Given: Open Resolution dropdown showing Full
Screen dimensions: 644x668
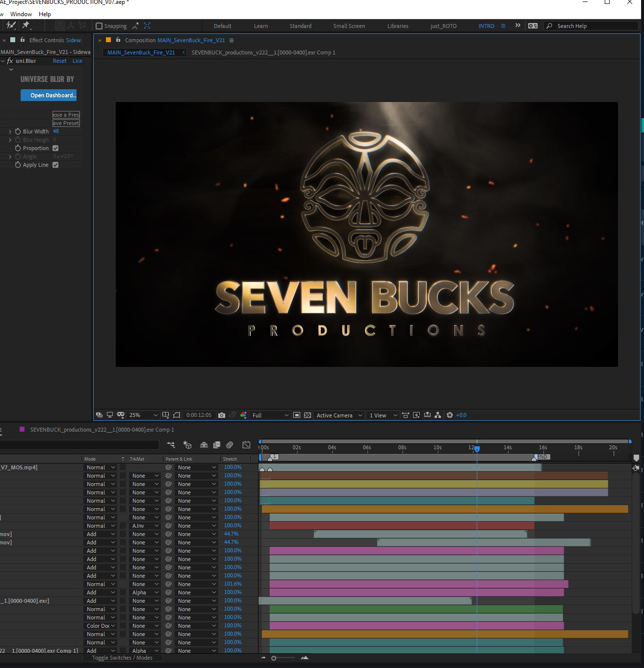Looking at the screenshot, I should [x=270, y=415].
